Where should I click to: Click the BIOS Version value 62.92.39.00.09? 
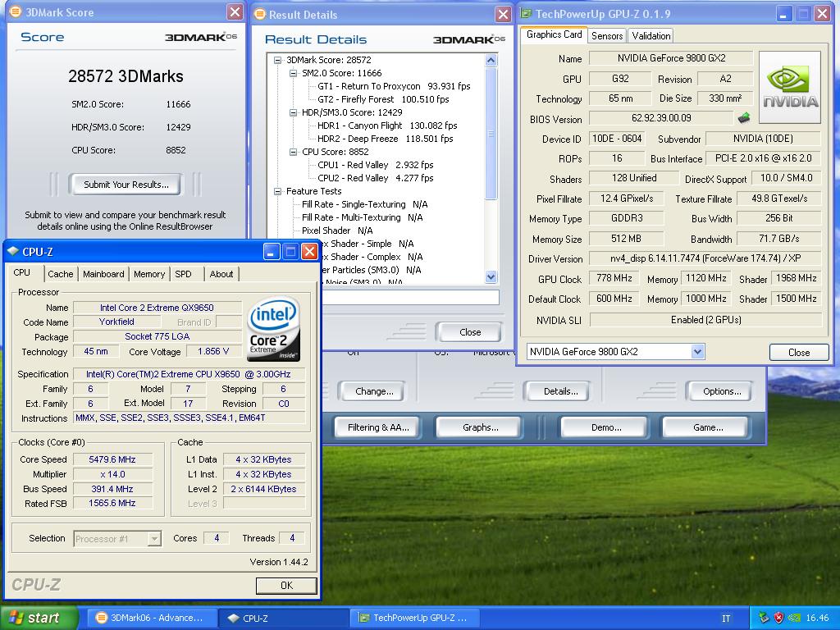(x=661, y=118)
